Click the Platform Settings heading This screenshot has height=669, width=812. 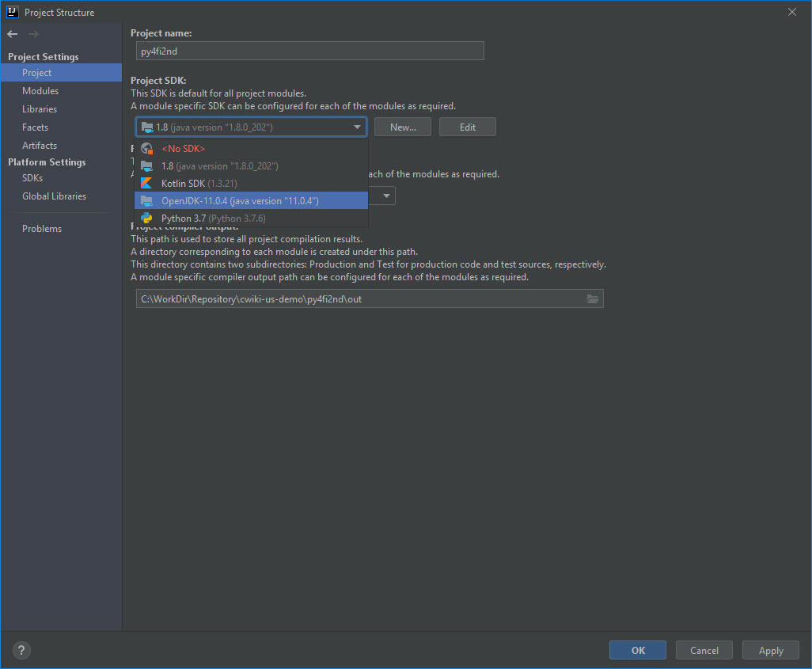pos(47,162)
